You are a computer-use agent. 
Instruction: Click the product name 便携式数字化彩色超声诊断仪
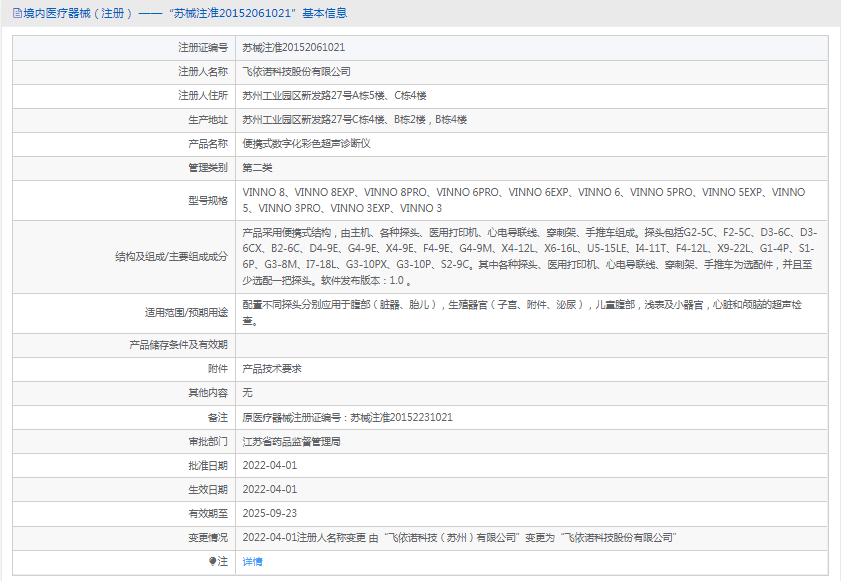click(x=306, y=144)
